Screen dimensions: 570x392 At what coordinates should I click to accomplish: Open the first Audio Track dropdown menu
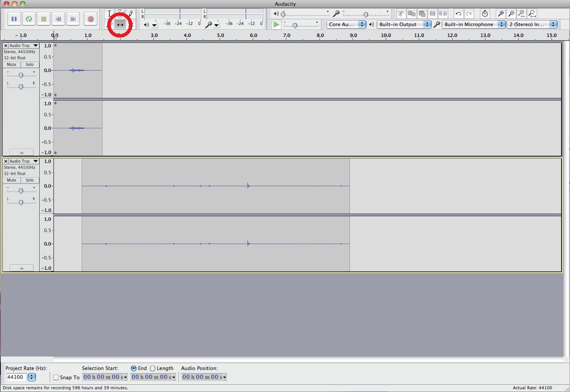36,46
